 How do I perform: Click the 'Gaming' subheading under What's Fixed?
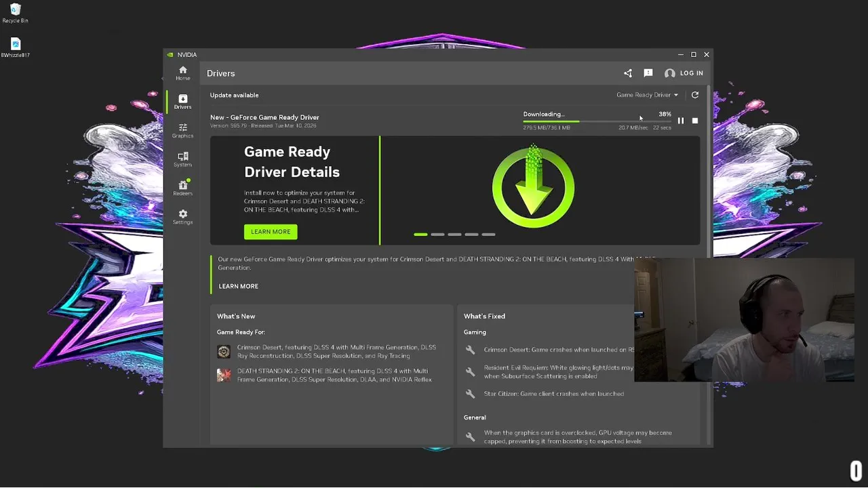475,332
